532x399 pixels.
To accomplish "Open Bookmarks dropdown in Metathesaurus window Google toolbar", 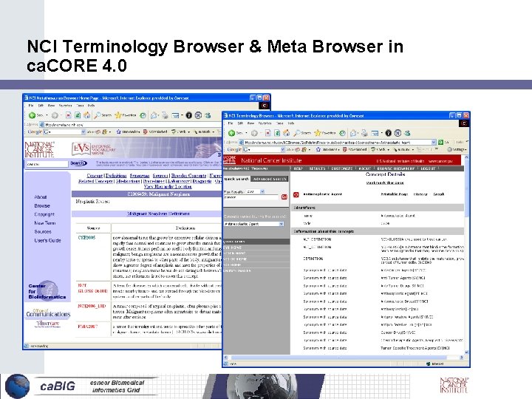I will pyautogui.click(x=127, y=132).
